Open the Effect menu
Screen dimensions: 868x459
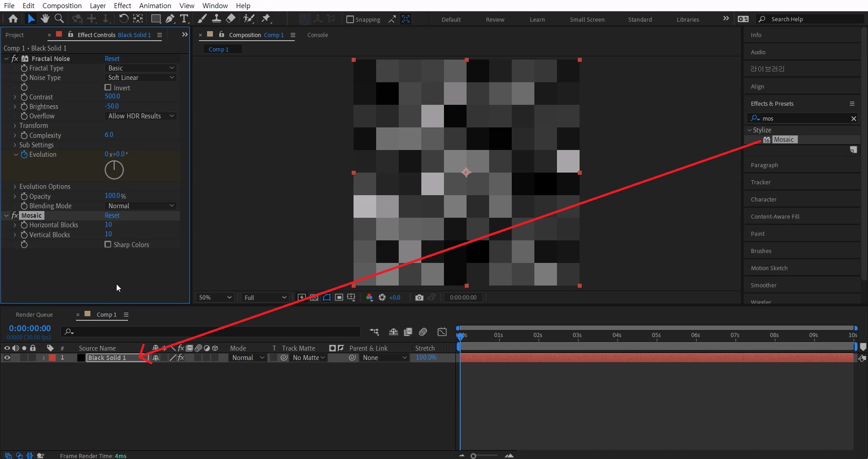123,5
